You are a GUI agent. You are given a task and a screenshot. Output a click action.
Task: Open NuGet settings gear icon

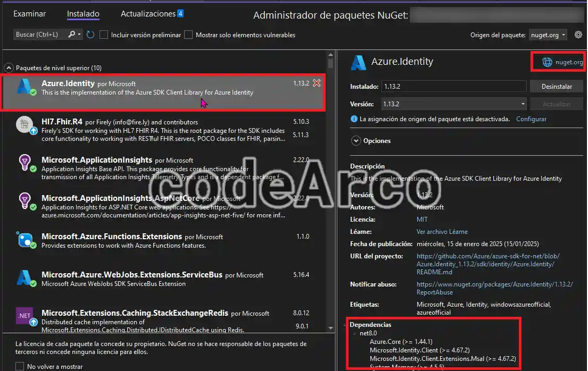point(578,35)
